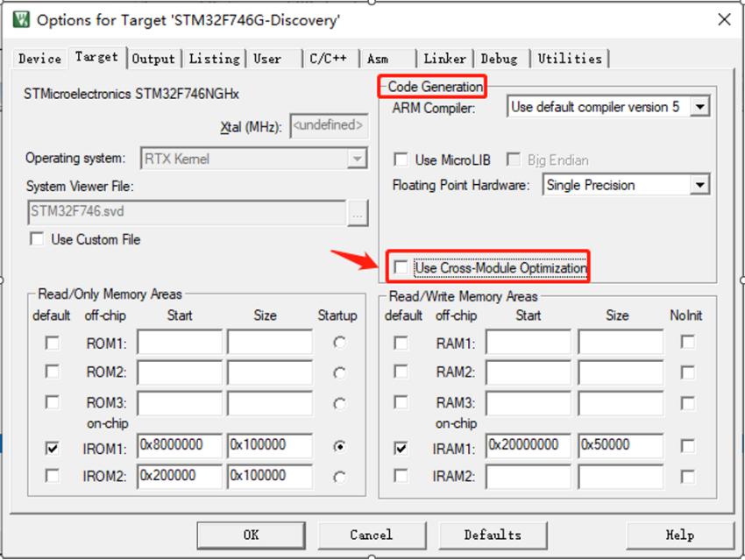Tick the IRAM1 NoInit checkbox
This screenshot has height=560, width=745.
[x=688, y=447]
